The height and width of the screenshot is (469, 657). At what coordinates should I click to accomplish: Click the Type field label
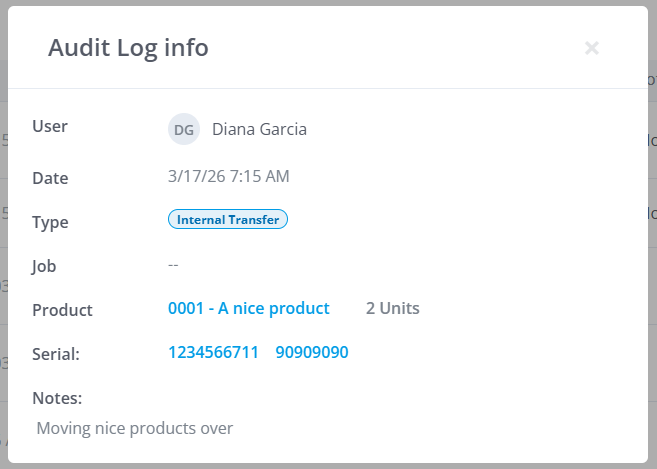pyautogui.click(x=50, y=222)
